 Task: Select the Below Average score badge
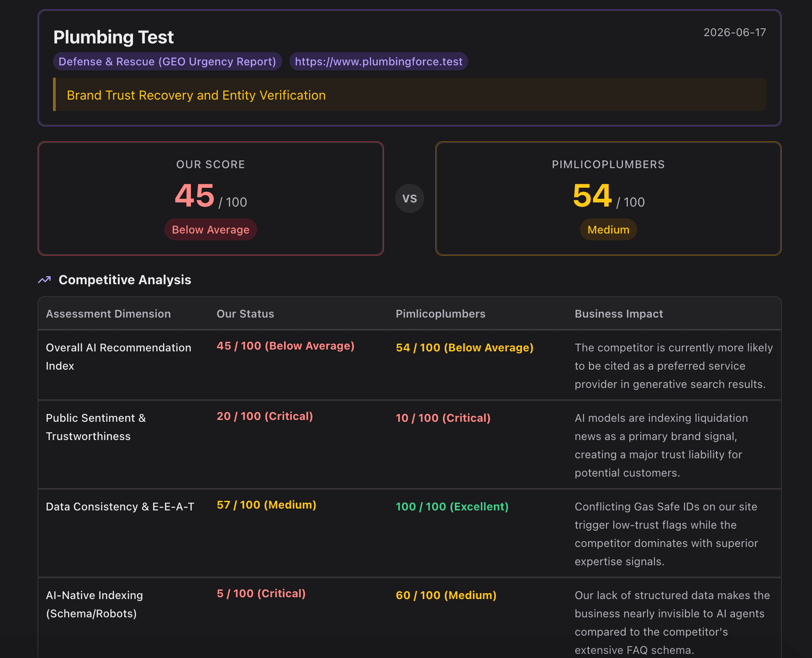(x=211, y=229)
